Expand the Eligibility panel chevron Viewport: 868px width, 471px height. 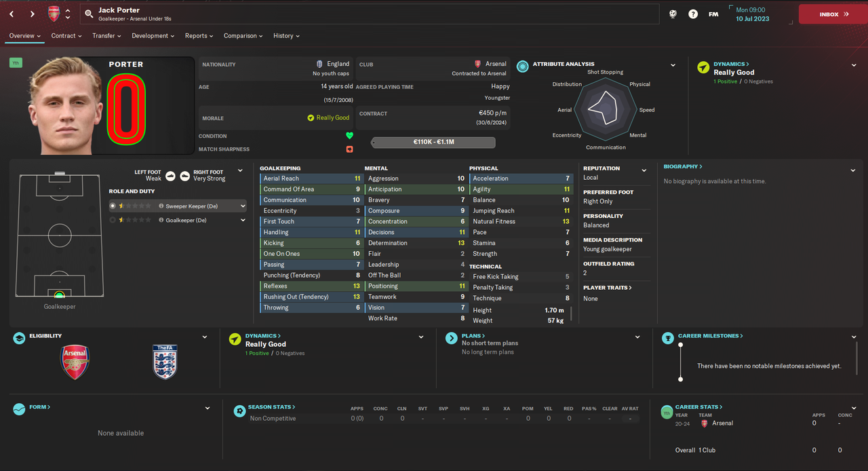click(x=205, y=337)
